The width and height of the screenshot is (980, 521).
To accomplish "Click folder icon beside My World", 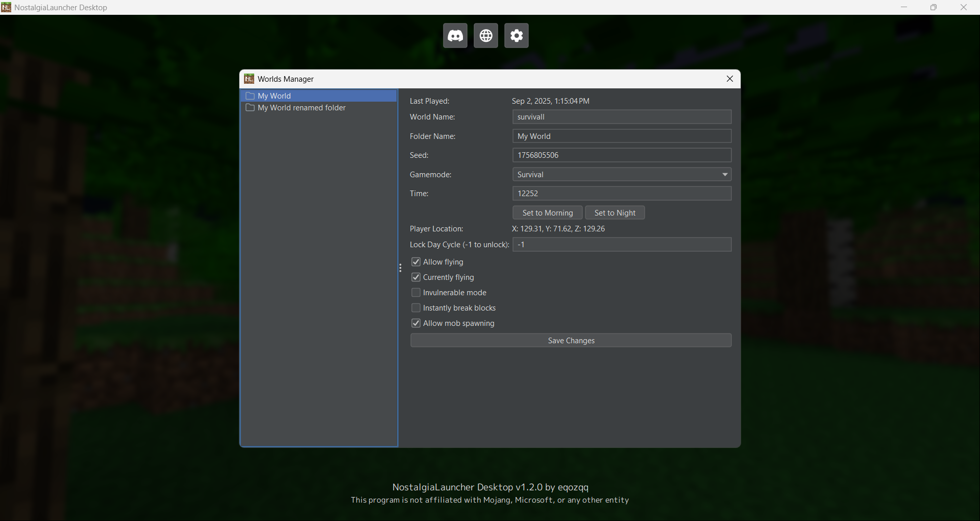I will 250,96.
